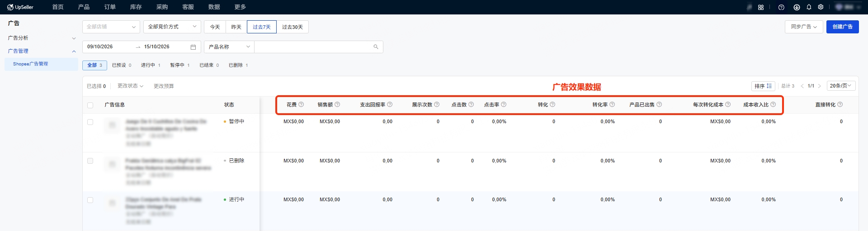Show help tooltip icon next to 花费

pos(301,105)
